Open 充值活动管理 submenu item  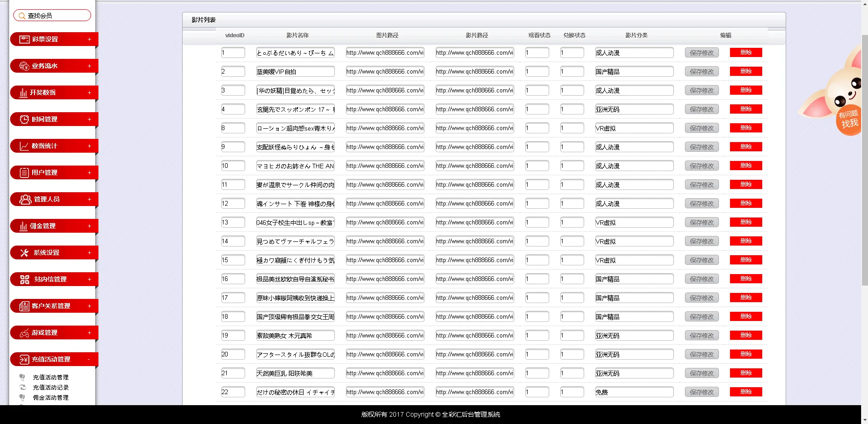coord(51,378)
